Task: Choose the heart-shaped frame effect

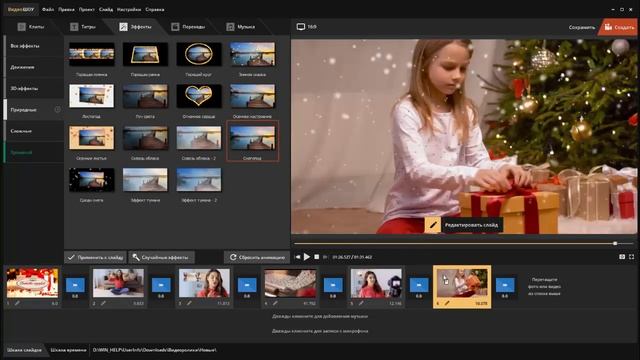Action: point(199,96)
